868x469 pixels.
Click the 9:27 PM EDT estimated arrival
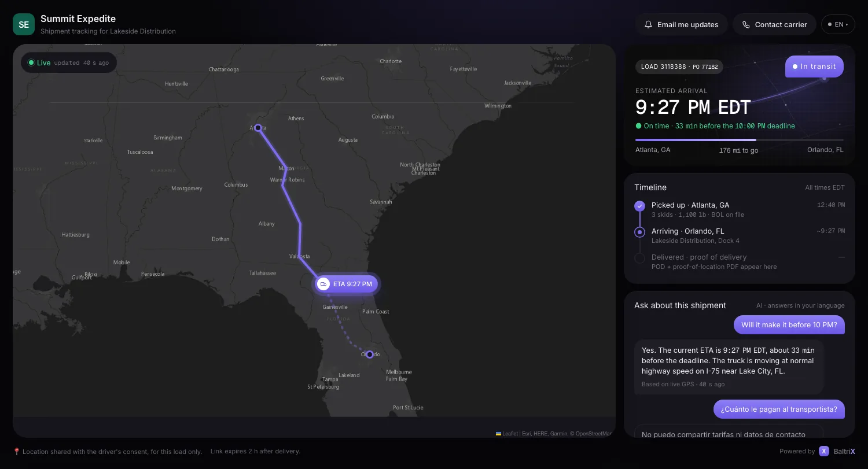[693, 108]
